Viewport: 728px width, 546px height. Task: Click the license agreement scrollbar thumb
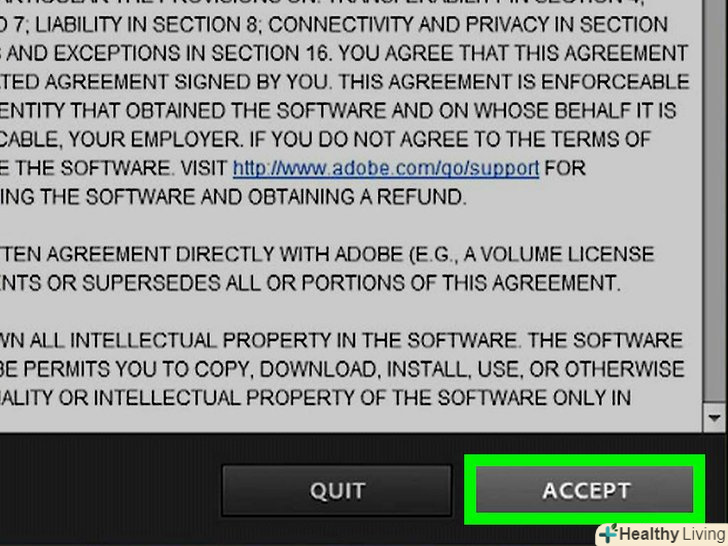click(715, 200)
